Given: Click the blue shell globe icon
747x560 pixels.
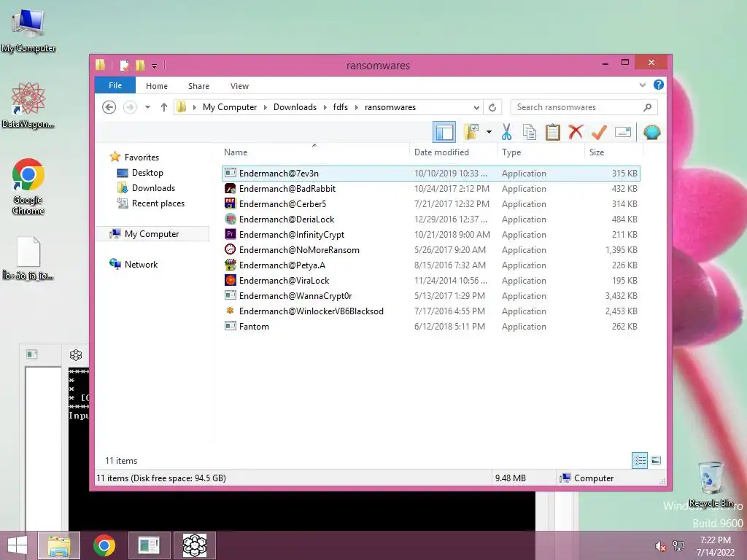Looking at the screenshot, I should click(x=651, y=132).
